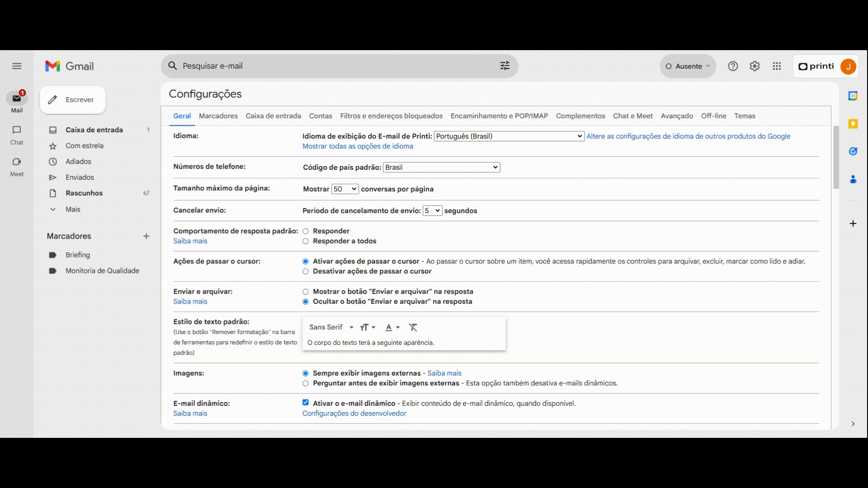Image resolution: width=868 pixels, height=488 pixels.
Task: Uncheck Ativar o e-mail dinâmico checkbox
Action: 306,403
